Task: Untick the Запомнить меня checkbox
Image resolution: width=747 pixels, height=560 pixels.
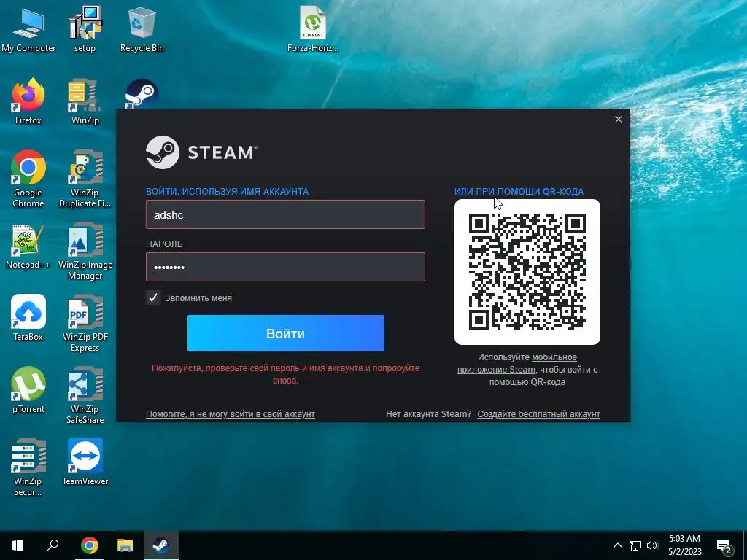Action: [153, 297]
